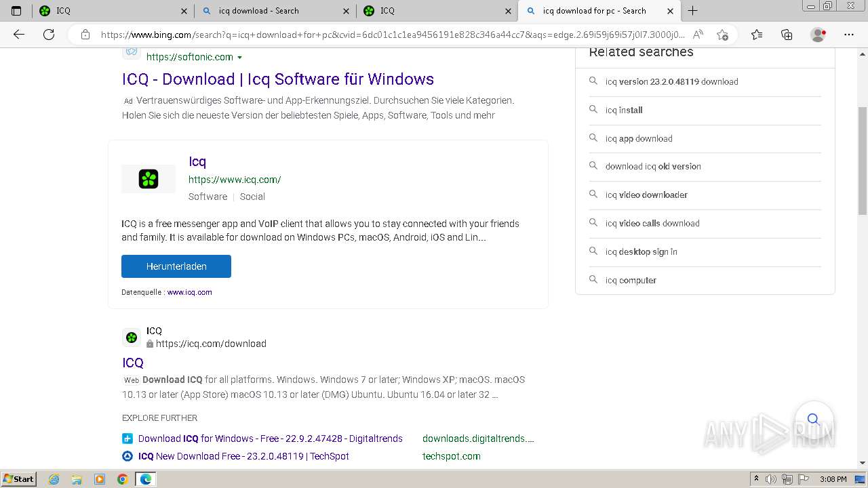Click the network tray icon
868x488 pixels.
[787, 479]
